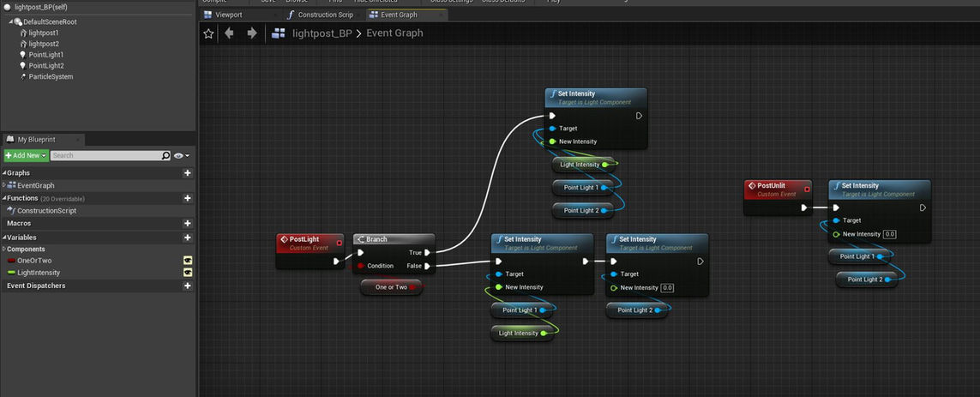Add a new function with Functions plus icon
The width and height of the screenshot is (980, 397).
187,198
